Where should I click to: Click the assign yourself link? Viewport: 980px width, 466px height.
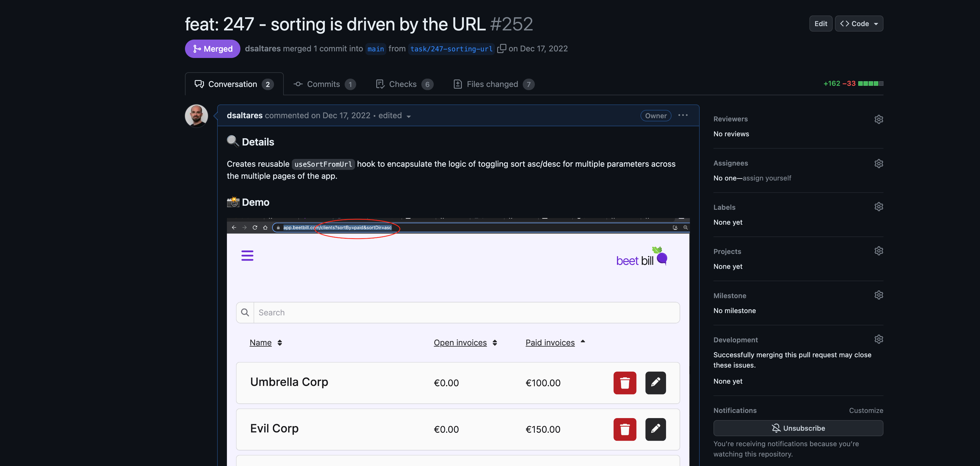pos(767,178)
